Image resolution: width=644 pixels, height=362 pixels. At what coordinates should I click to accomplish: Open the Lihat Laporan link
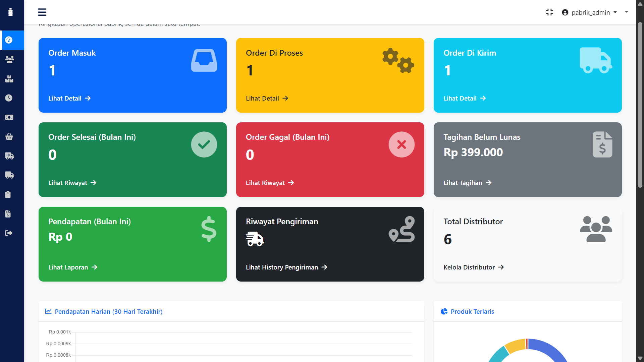point(73,267)
